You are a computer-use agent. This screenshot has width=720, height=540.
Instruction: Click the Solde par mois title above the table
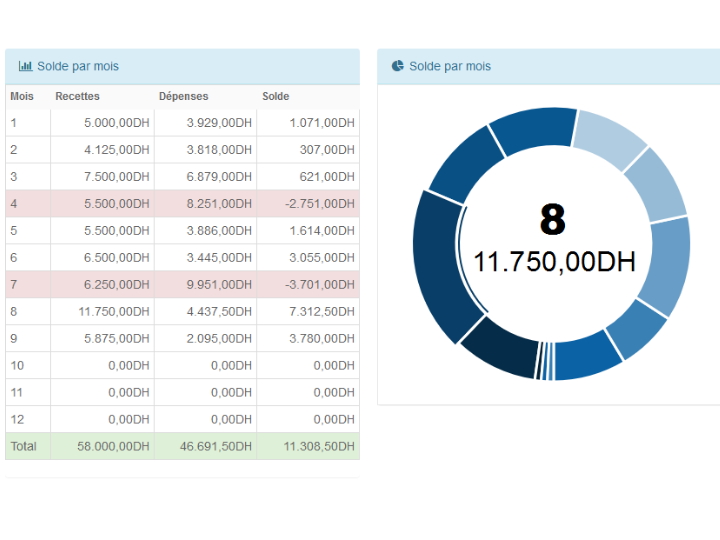[78, 67]
